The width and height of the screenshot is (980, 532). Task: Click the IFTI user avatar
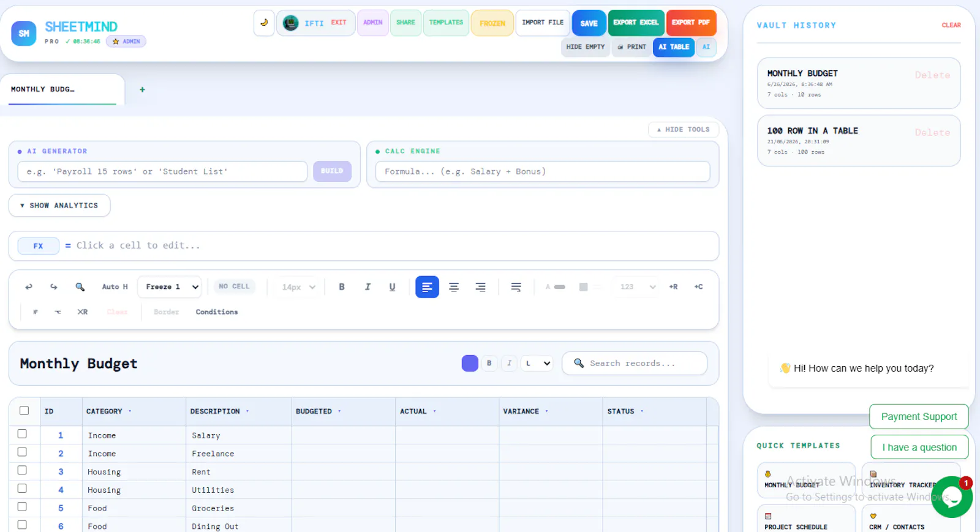290,23
